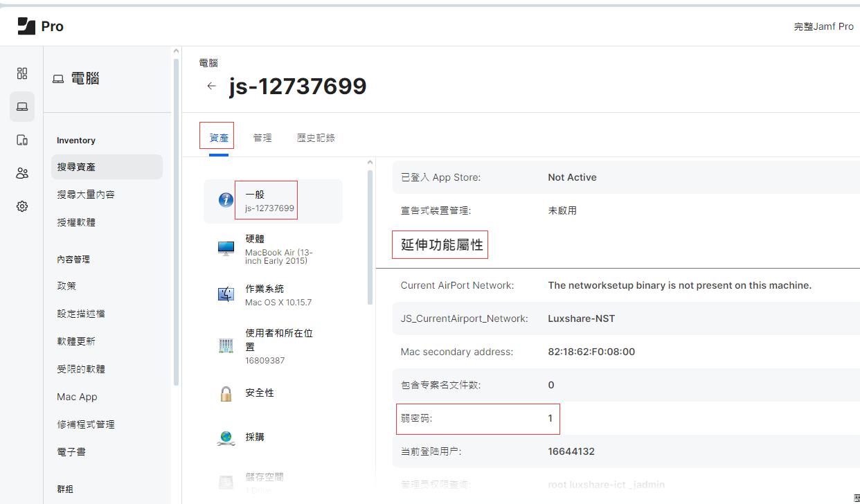Click the Luxshare-NST network value
The height and width of the screenshot is (504, 860).
click(581, 318)
